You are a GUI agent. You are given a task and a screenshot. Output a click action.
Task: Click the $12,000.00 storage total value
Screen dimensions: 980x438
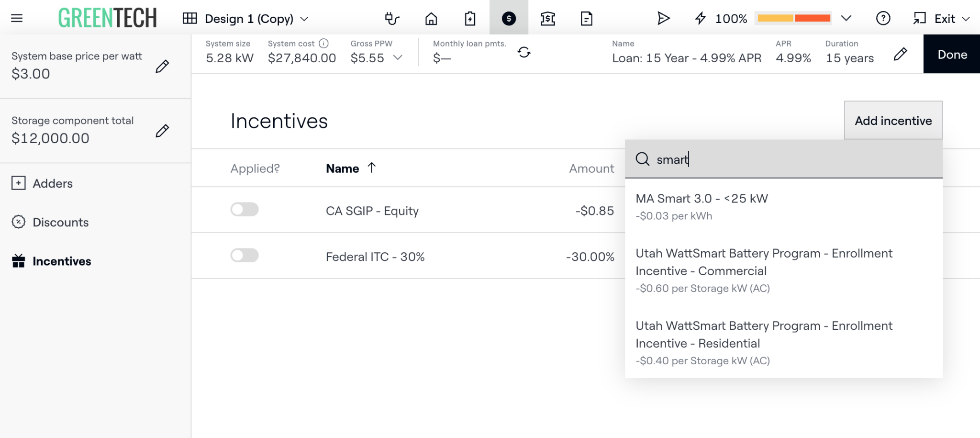pyautogui.click(x=50, y=138)
